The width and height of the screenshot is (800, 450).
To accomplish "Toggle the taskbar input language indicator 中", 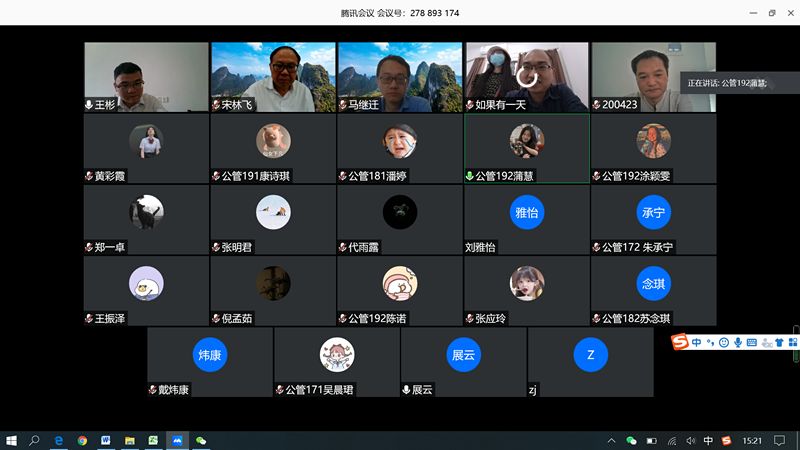I will click(x=708, y=440).
